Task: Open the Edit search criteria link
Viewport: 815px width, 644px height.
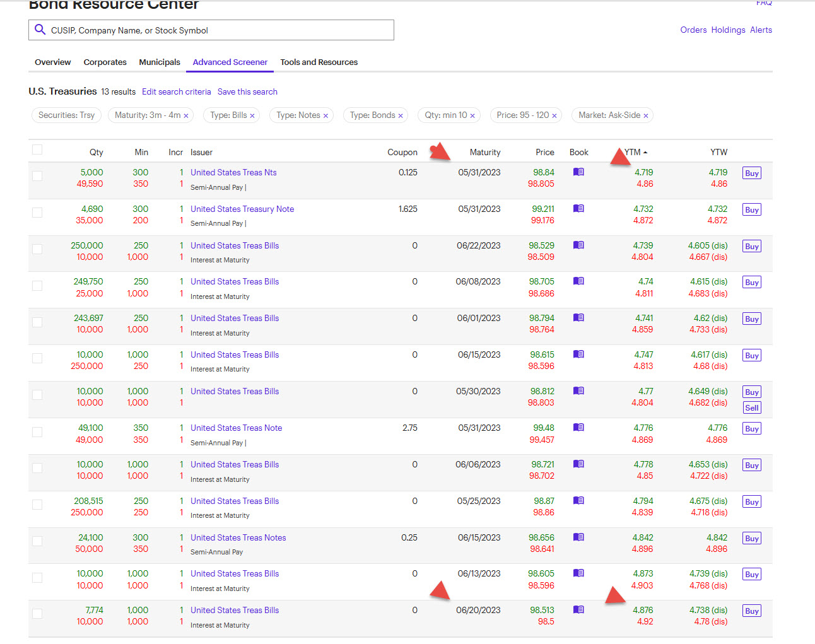Action: [176, 91]
